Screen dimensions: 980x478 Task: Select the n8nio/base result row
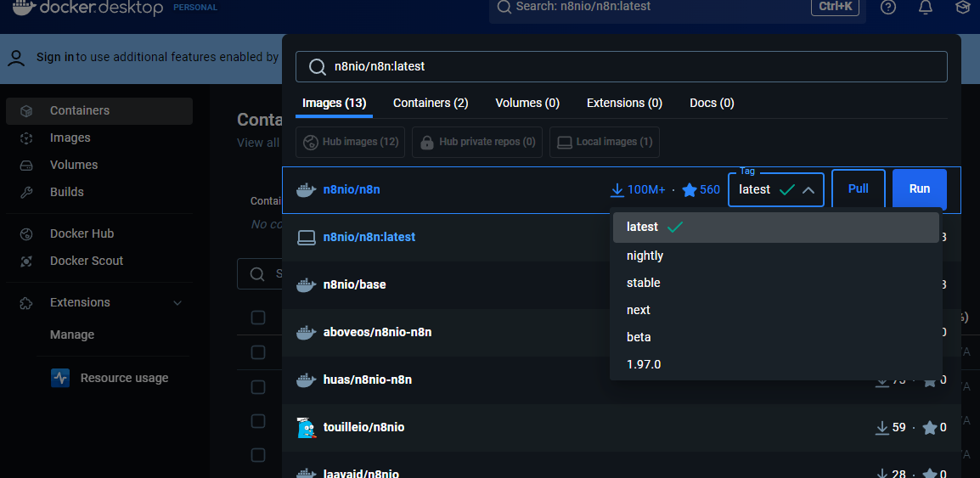point(622,285)
